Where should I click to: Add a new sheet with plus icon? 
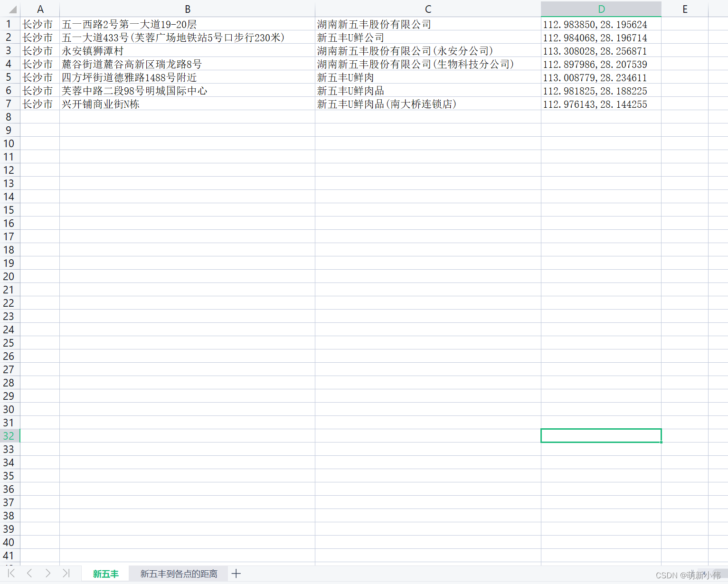click(x=236, y=574)
